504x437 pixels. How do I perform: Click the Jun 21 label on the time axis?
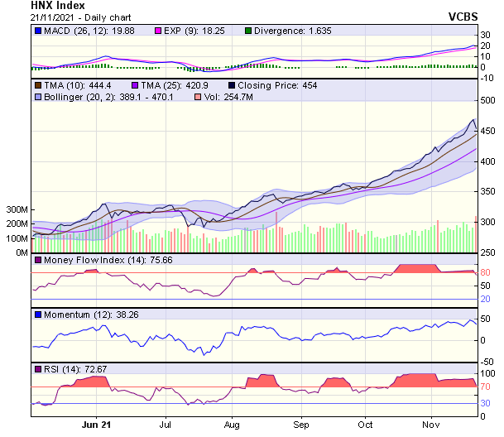click(97, 424)
